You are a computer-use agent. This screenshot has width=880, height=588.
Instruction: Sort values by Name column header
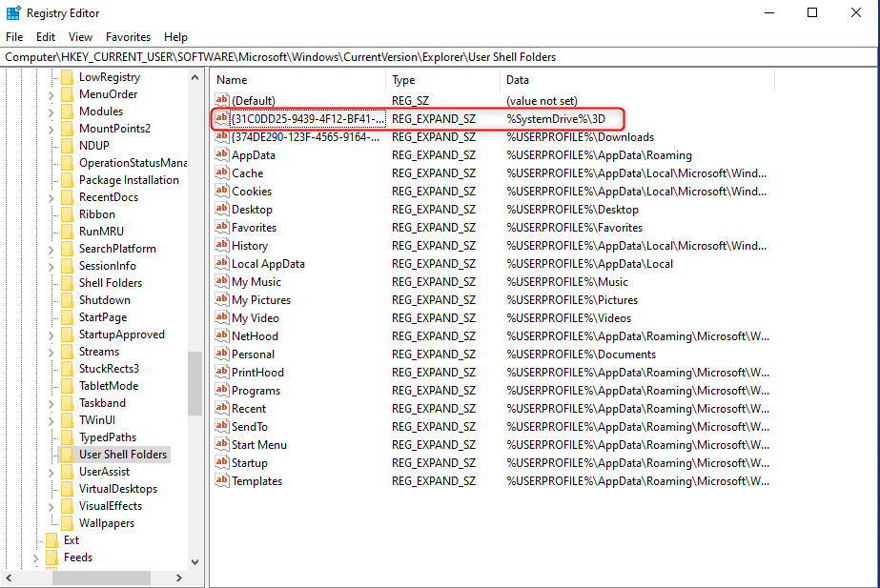(298, 80)
